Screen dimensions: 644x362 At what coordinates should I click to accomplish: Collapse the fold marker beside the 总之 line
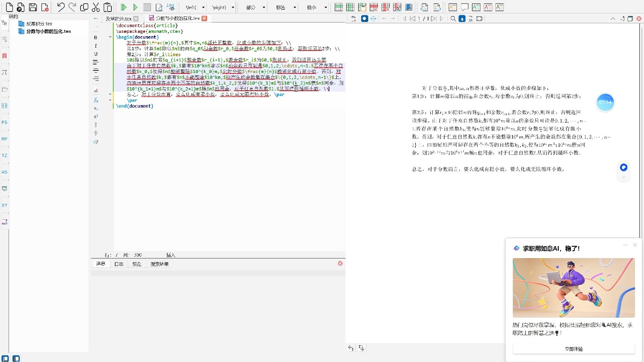pyautogui.click(x=110, y=94)
